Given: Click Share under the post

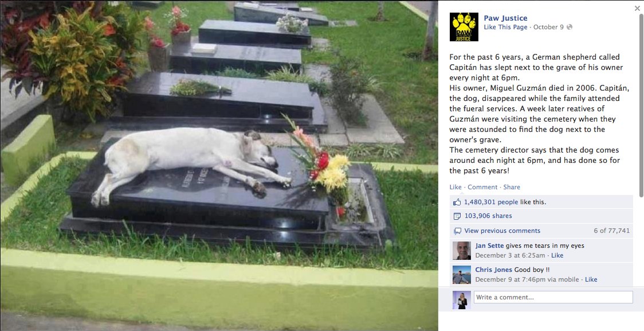Looking at the screenshot, I should pyautogui.click(x=512, y=187).
